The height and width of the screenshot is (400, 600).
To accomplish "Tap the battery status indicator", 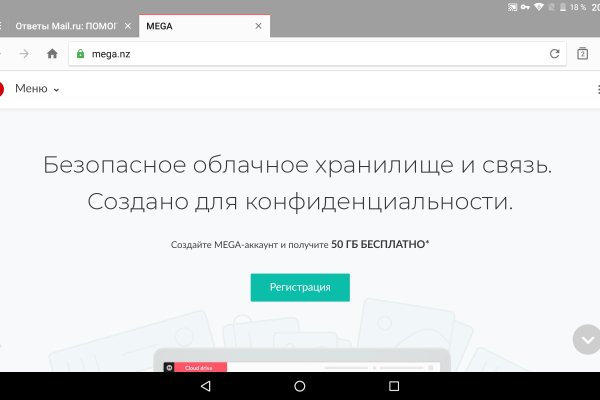I will 553,7.
